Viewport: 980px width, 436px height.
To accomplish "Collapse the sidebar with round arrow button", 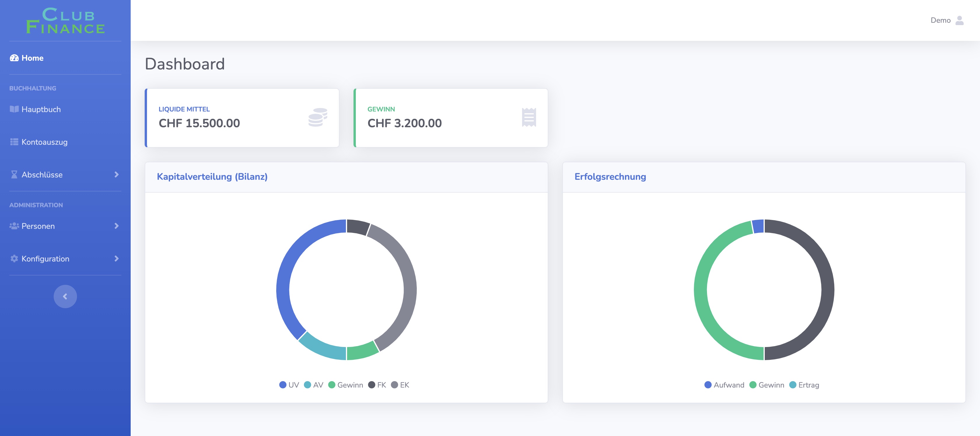I will tap(65, 297).
